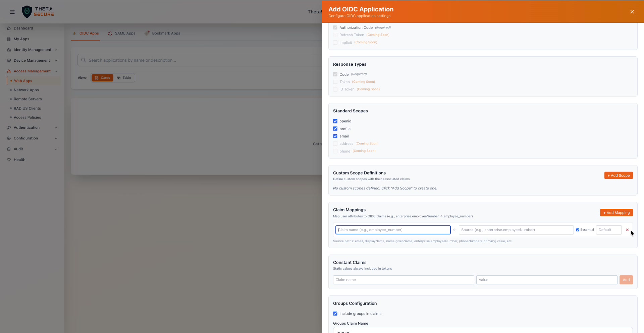Remove the claim mapping row via X icon

(x=627, y=230)
